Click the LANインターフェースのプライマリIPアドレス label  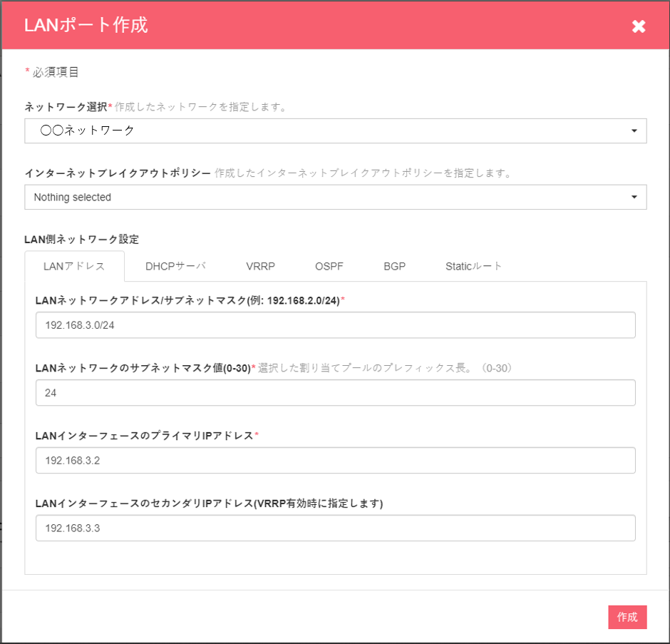pyautogui.click(x=145, y=436)
